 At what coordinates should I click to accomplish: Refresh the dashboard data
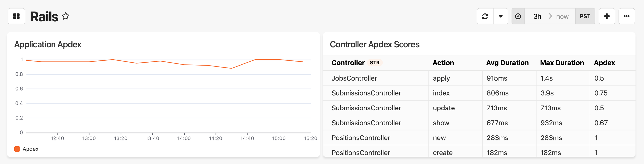coord(485,16)
